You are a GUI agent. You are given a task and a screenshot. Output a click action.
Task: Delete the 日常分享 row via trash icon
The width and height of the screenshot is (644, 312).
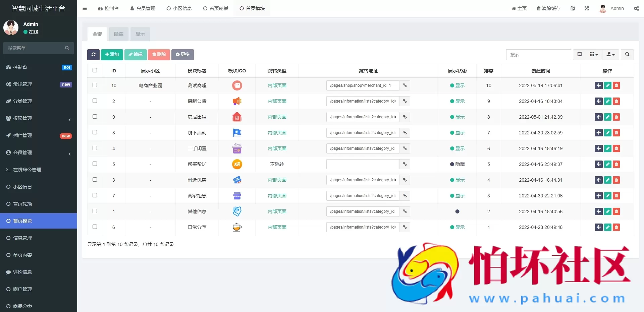click(617, 227)
